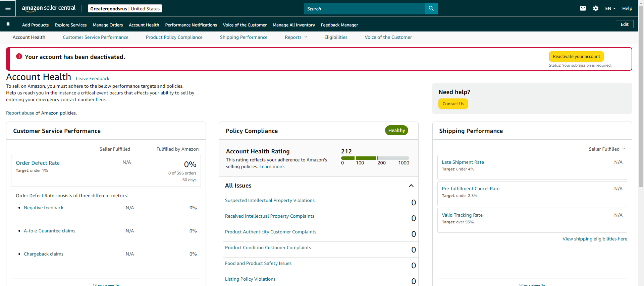The height and width of the screenshot is (286, 644).
Task: Open Received Intellectual Property Complaints
Action: [x=270, y=216]
